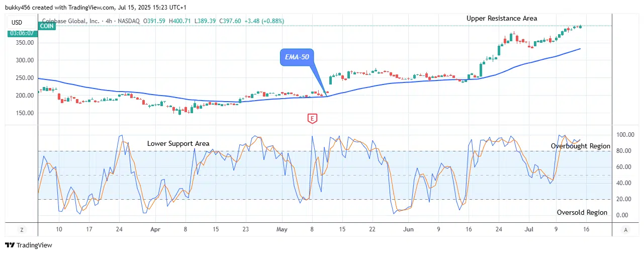This screenshot has height=254, width=644.
Task: Click the 350.00 price axis level
Action: (x=24, y=43)
